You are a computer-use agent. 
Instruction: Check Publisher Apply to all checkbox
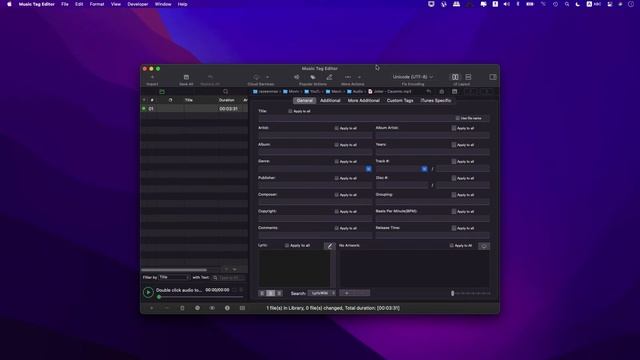337,178
